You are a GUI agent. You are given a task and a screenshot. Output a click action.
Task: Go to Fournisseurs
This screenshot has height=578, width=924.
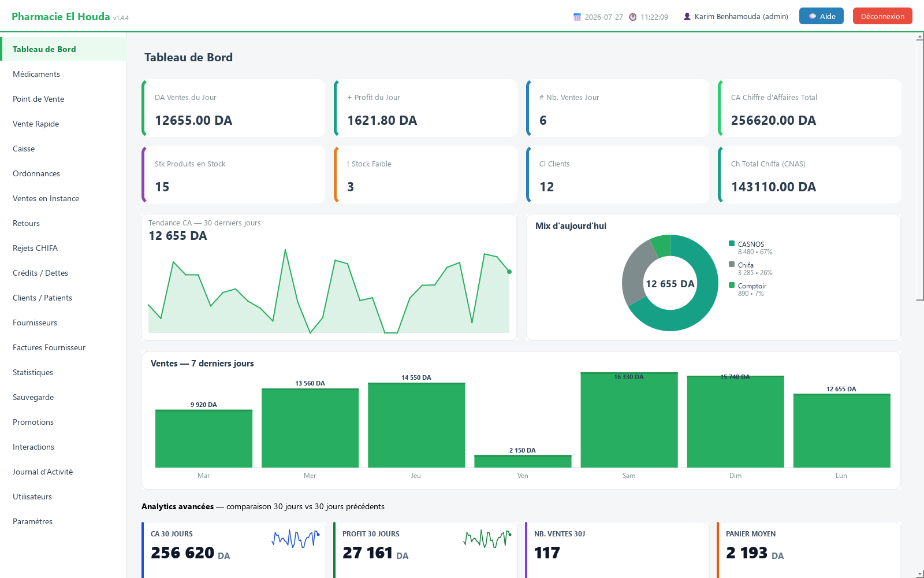click(x=64, y=323)
